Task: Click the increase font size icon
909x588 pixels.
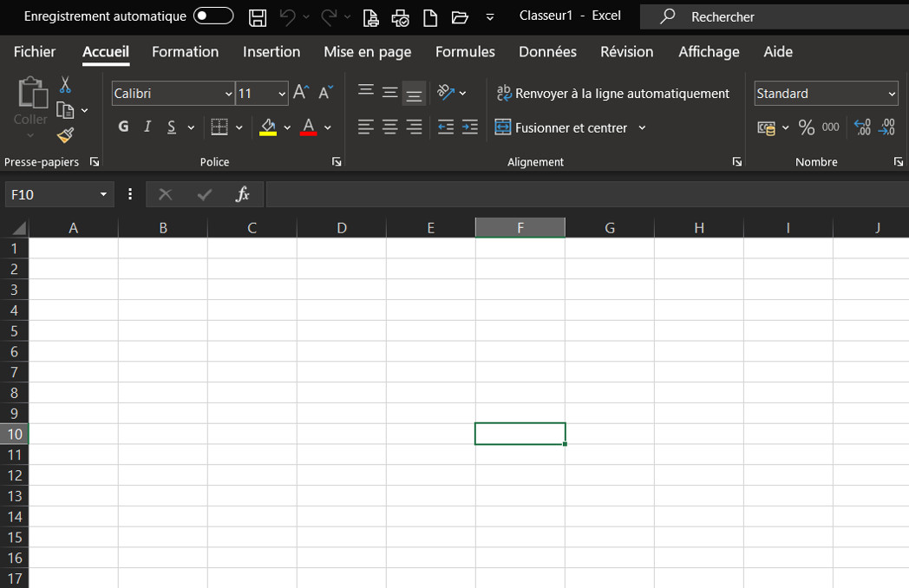Action: pos(302,92)
